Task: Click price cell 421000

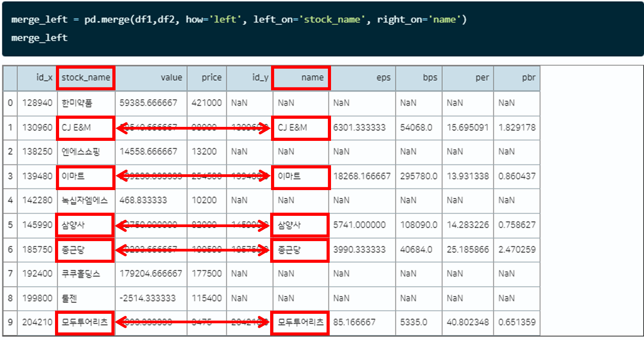Action: 207,103
